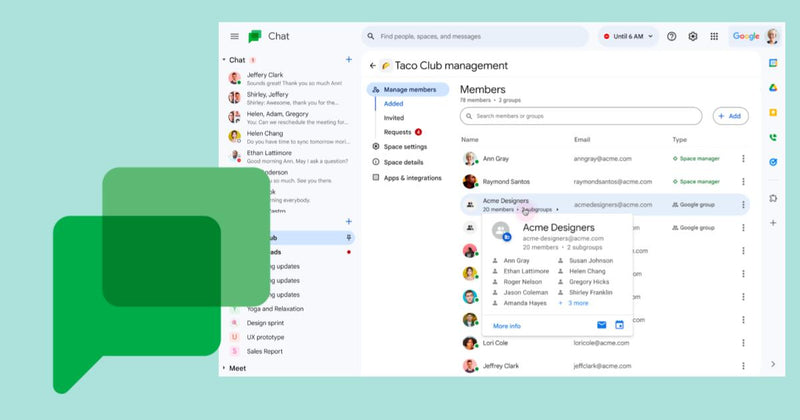Open Google Keep in the side panel
This screenshot has height=420, width=800.
point(773,112)
